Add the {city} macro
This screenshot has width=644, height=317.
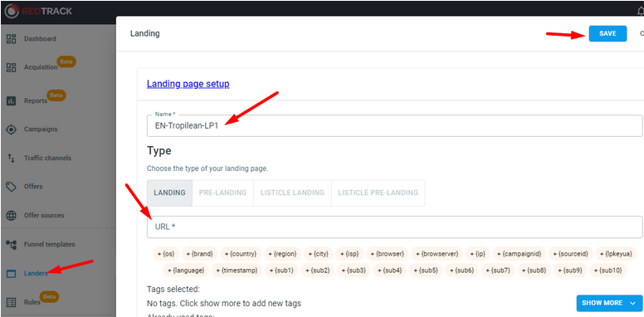(x=319, y=254)
